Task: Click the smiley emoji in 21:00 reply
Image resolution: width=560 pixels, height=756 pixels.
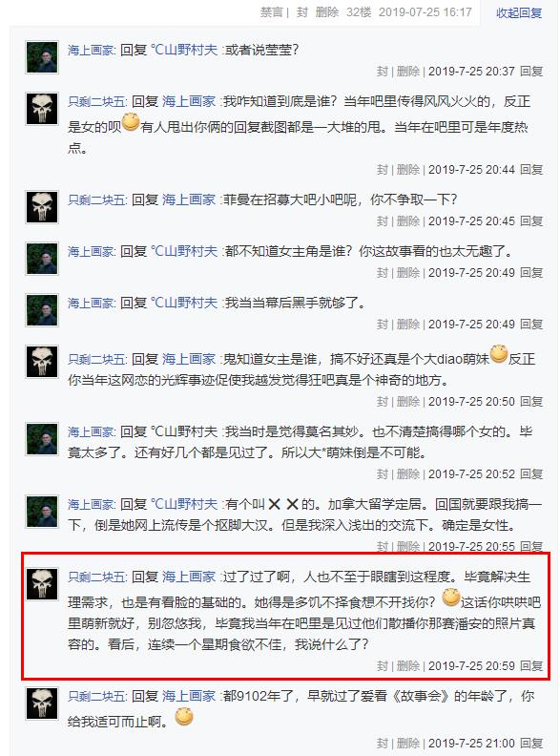Action: (183, 717)
